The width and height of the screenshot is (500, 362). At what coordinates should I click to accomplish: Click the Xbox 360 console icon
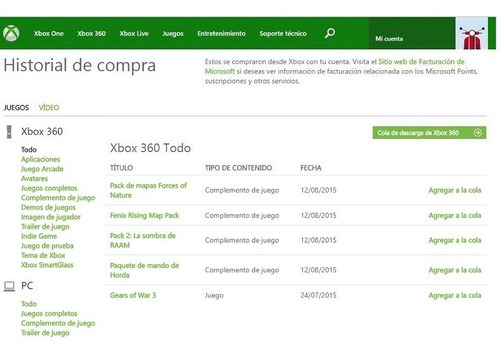pos(9,132)
